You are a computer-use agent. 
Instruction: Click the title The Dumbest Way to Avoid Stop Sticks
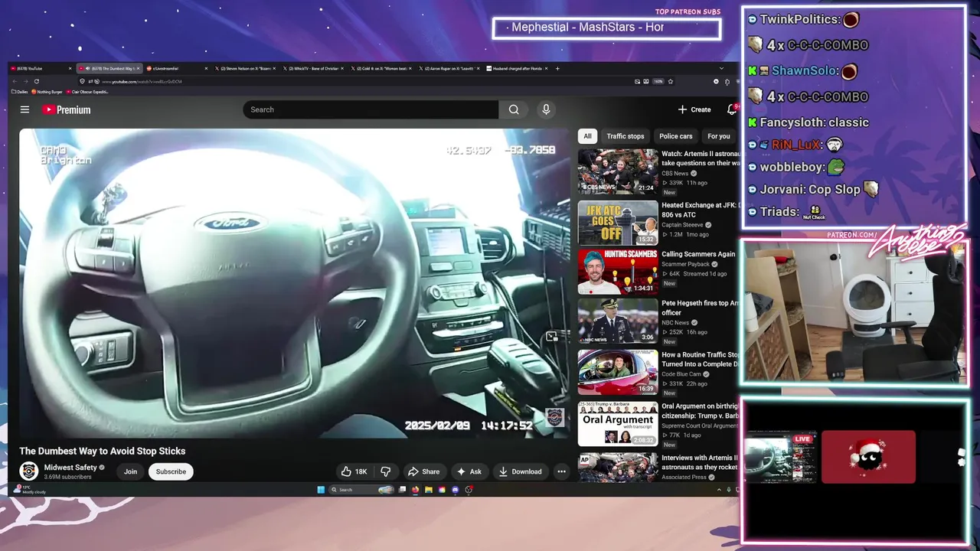click(103, 452)
